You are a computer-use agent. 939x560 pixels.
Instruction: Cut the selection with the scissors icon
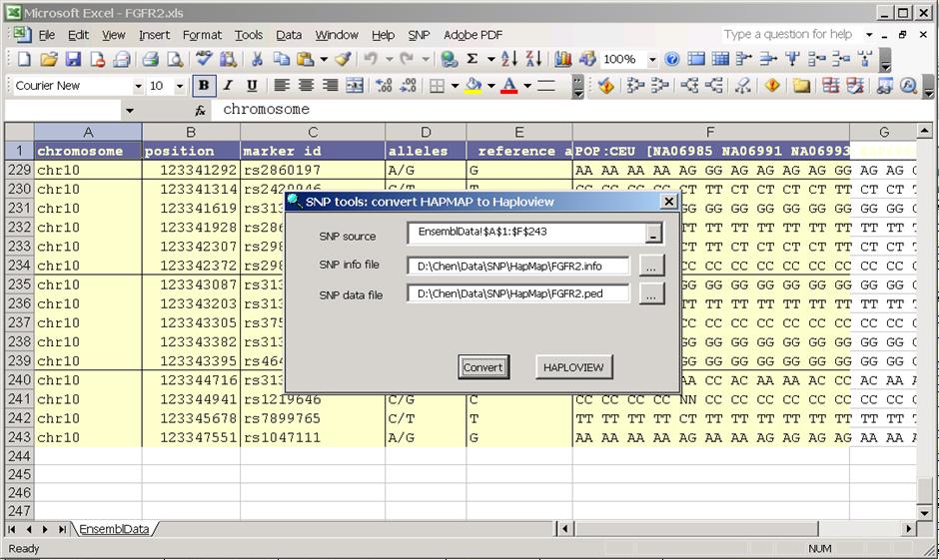[257, 59]
